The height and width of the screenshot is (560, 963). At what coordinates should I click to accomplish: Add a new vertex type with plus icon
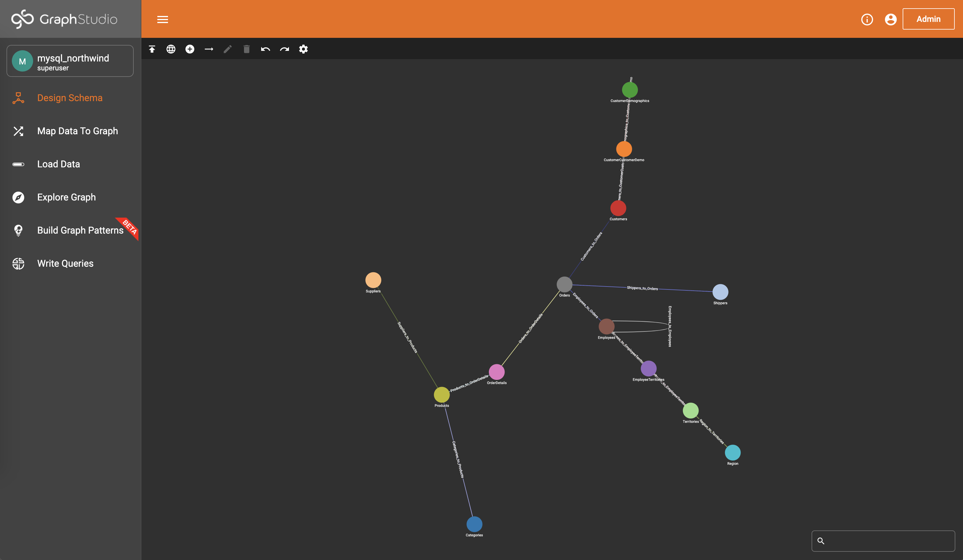(x=190, y=49)
